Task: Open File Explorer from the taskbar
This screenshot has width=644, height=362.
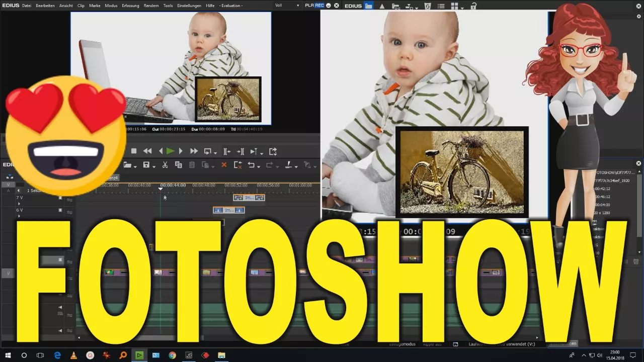Action: coord(221,355)
